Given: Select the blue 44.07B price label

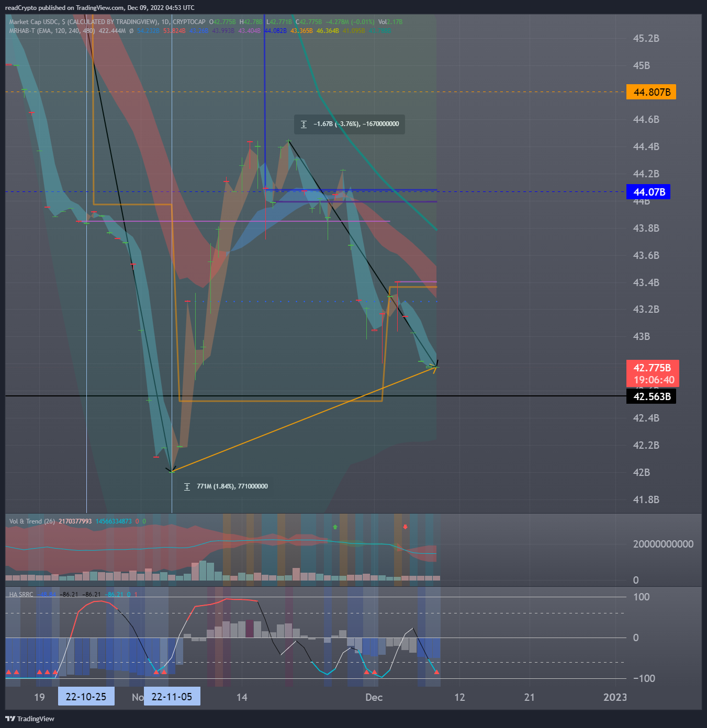Looking at the screenshot, I should [x=648, y=192].
